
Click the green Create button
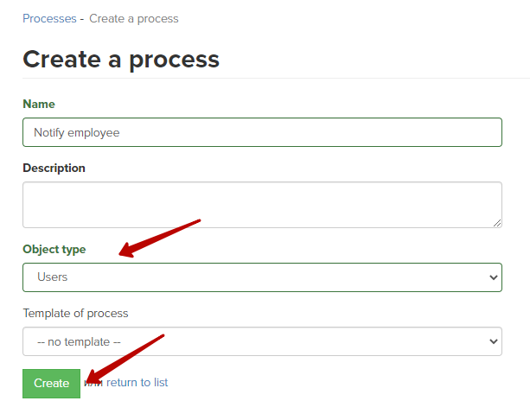[x=51, y=384]
